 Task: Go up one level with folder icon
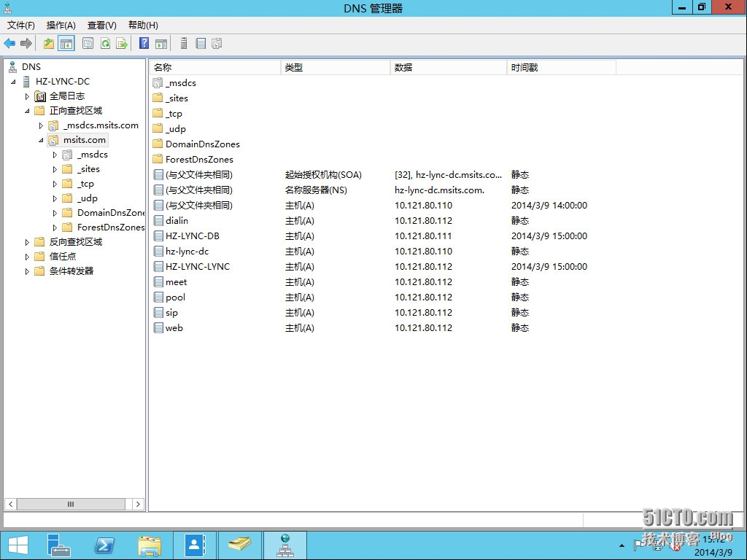pyautogui.click(x=49, y=44)
